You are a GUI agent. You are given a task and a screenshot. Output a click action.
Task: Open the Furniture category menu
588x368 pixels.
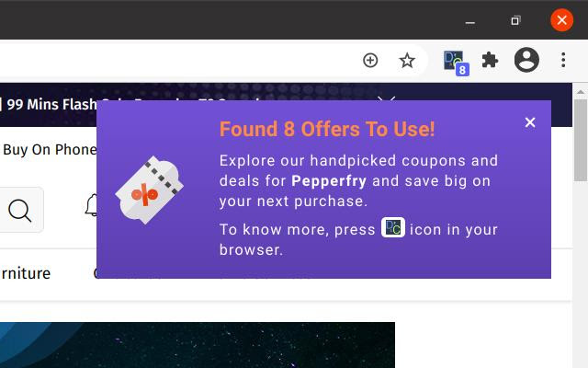pos(25,273)
